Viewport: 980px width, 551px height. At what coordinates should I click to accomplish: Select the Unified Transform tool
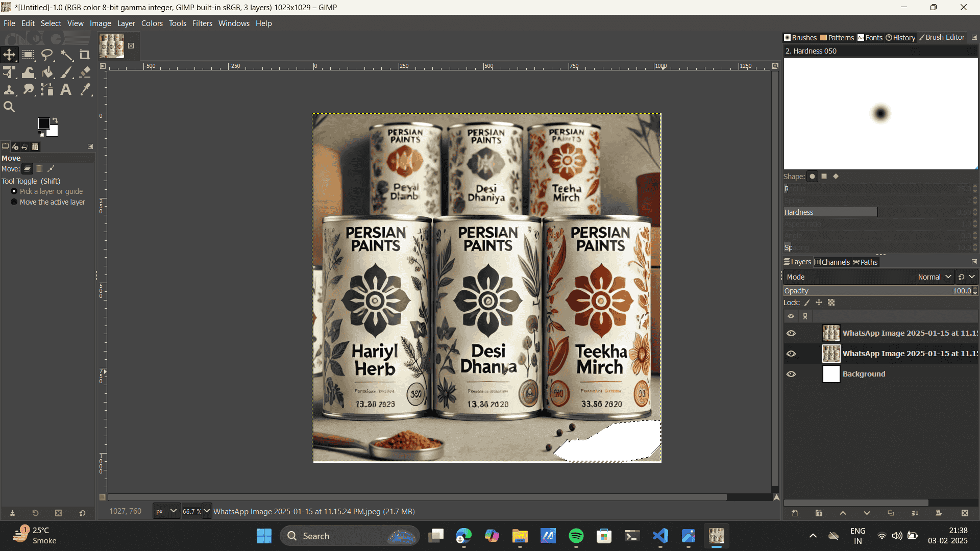[9, 72]
